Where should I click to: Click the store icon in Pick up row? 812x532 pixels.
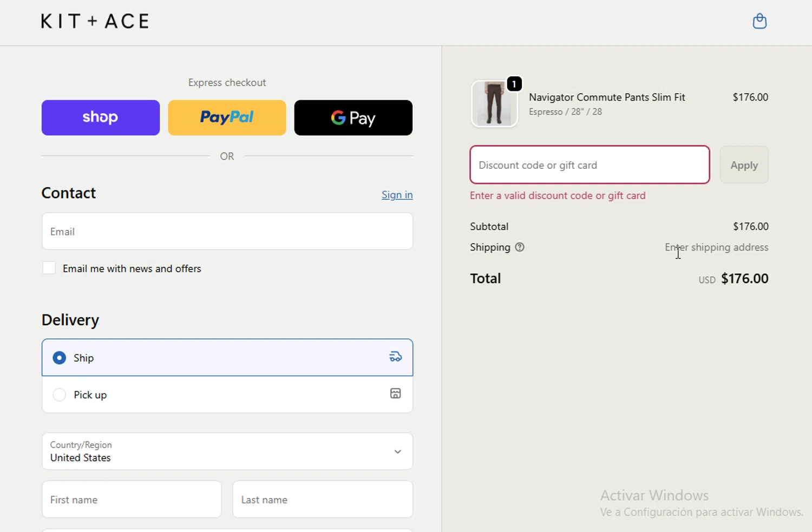[x=396, y=393]
